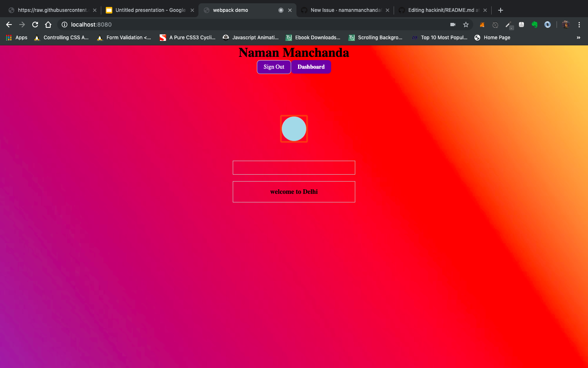Image resolution: width=588 pixels, height=368 pixels.
Task: Open the Evernote elephant extension
Action: point(535,25)
